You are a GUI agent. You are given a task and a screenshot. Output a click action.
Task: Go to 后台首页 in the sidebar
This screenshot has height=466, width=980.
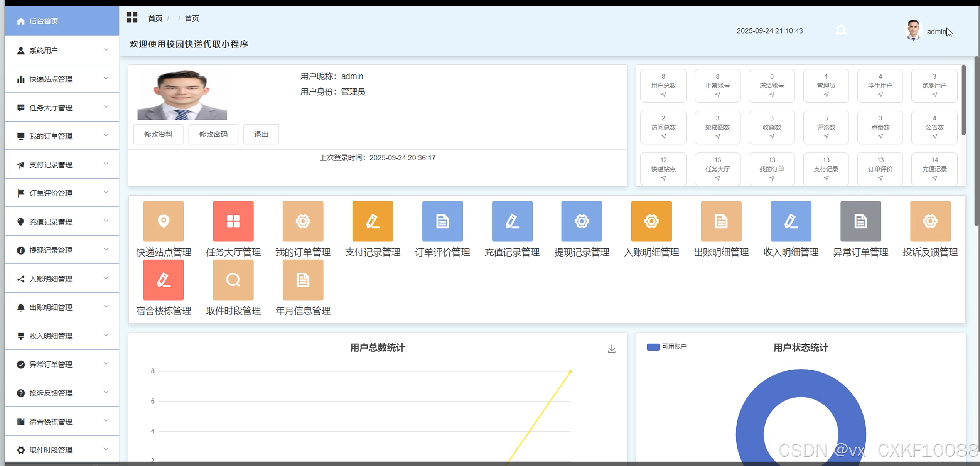click(x=62, y=21)
